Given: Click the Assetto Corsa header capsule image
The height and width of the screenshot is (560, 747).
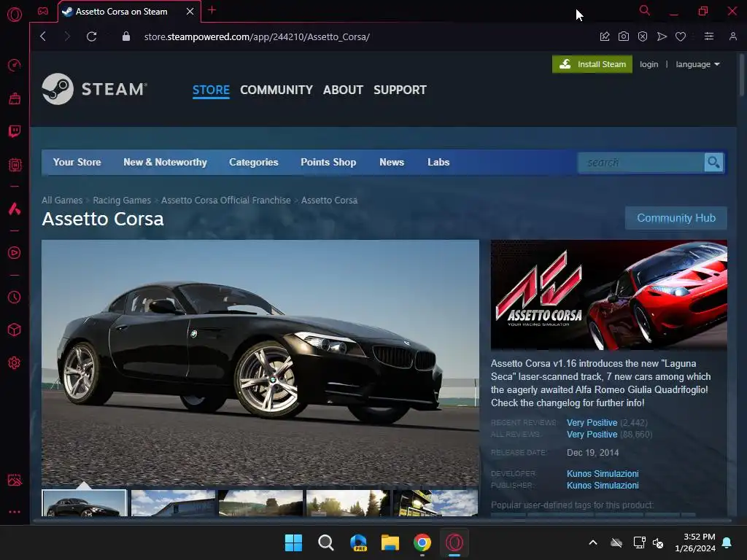Looking at the screenshot, I should (609, 295).
